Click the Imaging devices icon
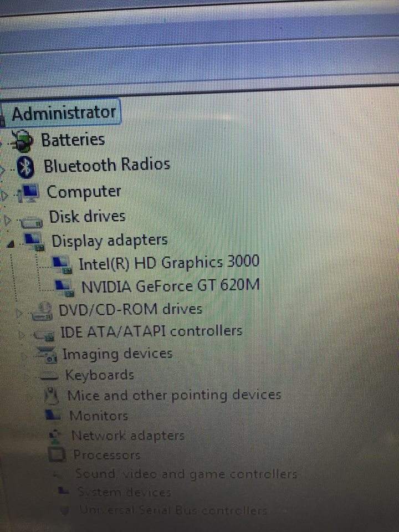This screenshot has height=532, width=399. point(47,355)
